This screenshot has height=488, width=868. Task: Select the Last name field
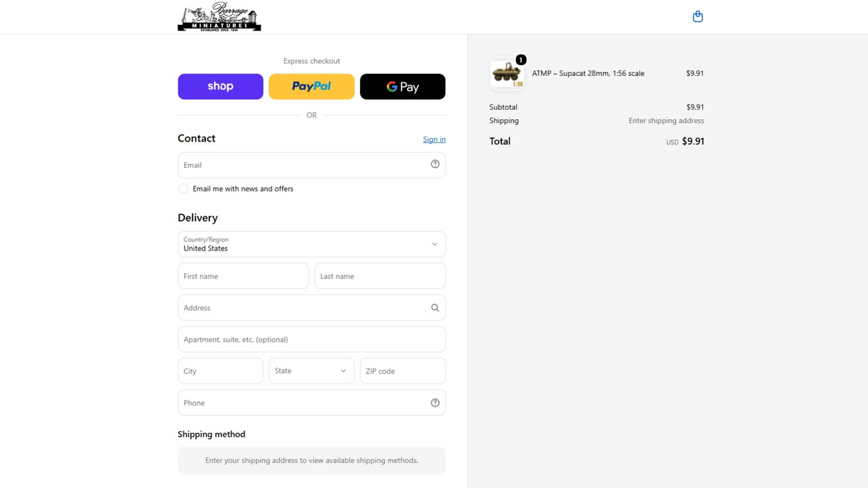380,276
